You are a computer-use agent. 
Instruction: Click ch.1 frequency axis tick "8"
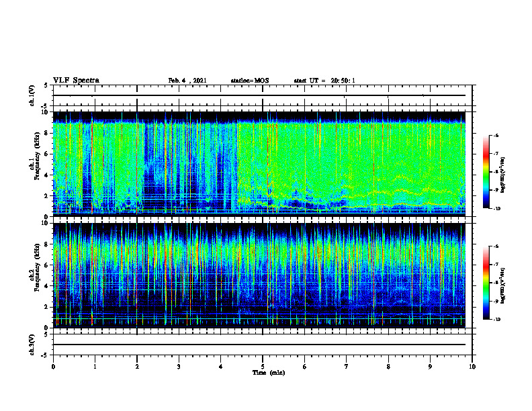[x=46, y=133]
